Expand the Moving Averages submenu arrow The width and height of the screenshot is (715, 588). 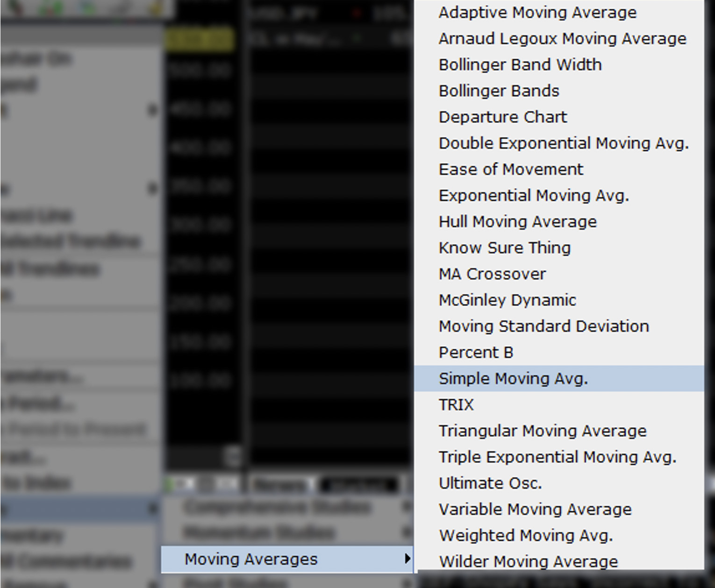coord(407,559)
